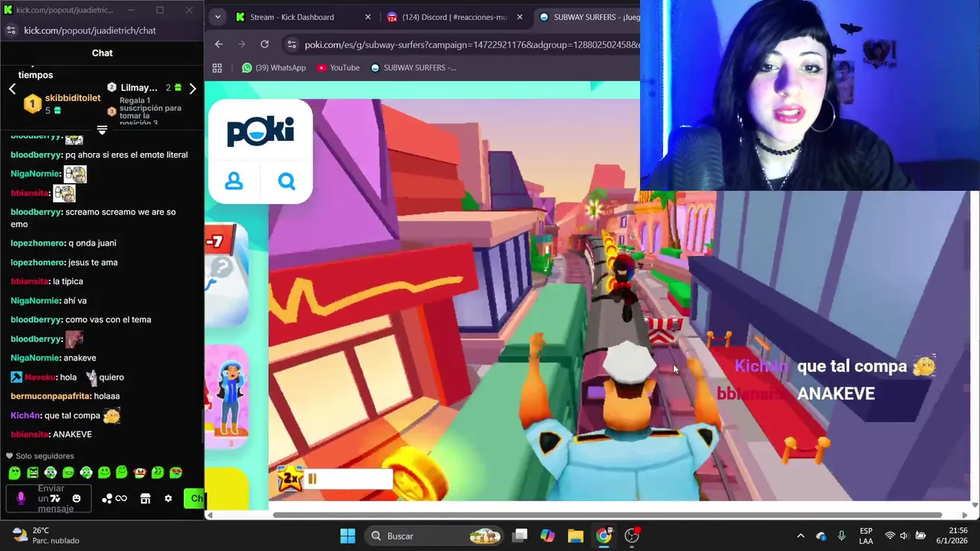Click the taskbar microphone tray icon
Image resolution: width=980 pixels, height=551 pixels.
(x=841, y=536)
